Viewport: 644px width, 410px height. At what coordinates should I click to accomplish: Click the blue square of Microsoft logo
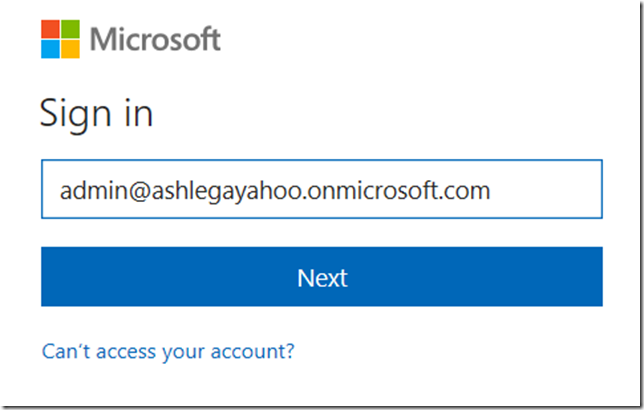click(51, 49)
